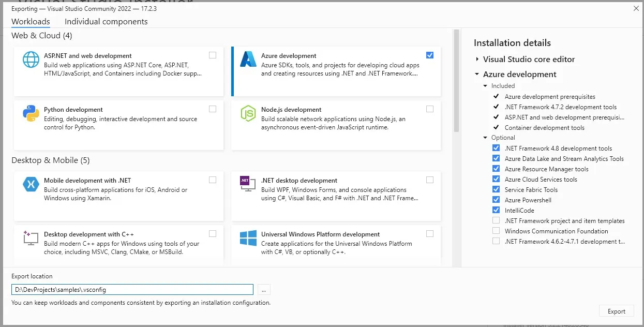
Task: Click the Xamarin mobile development icon
Action: pos(31,184)
